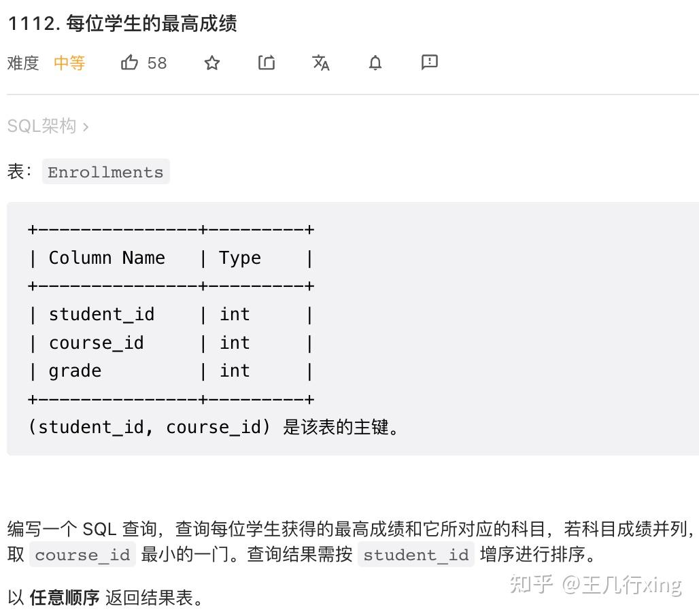699x616 pixels.
Task: Collapse the schema disclosure arrow
Action: point(85,126)
